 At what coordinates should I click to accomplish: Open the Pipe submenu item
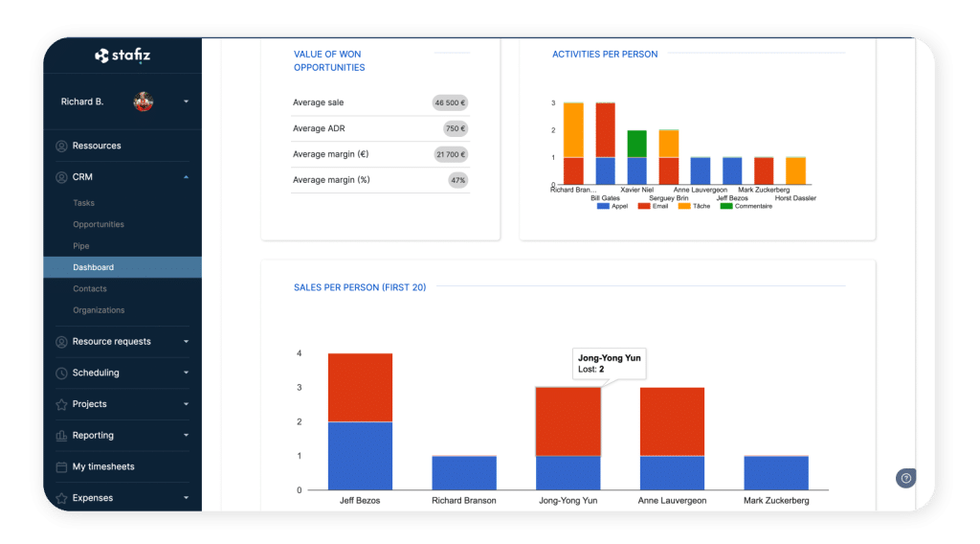click(81, 246)
